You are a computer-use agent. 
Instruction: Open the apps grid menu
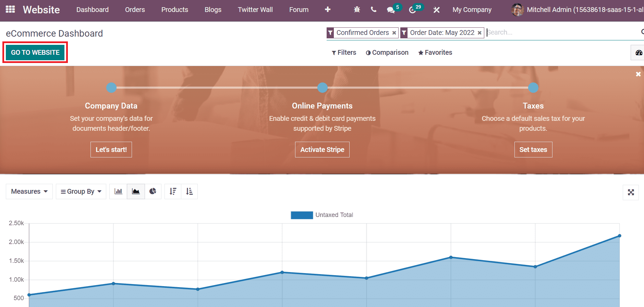10,9
